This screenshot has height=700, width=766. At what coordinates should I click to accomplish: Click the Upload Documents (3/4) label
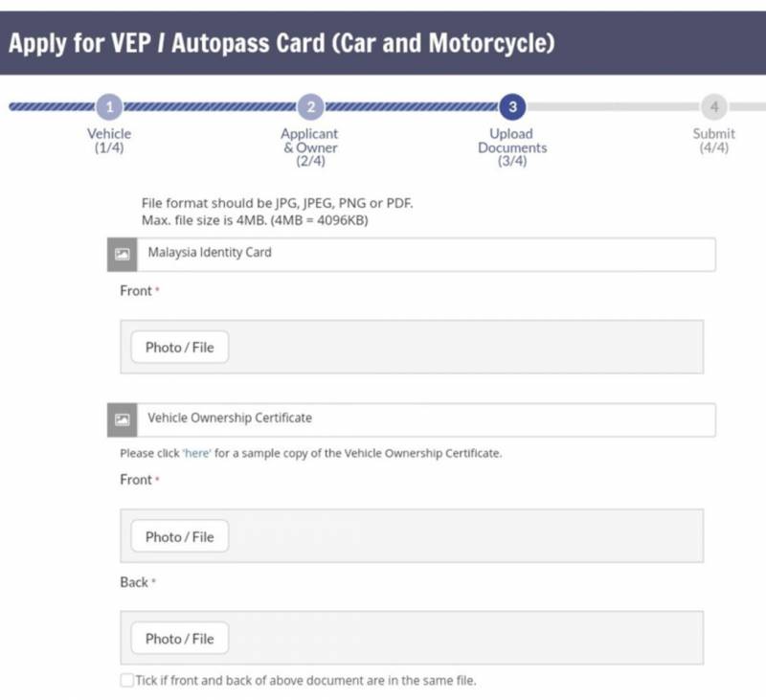click(512, 147)
